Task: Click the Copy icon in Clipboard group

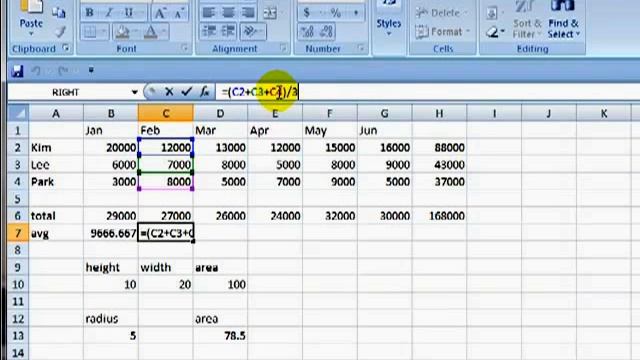Action: pyautogui.click(x=60, y=13)
